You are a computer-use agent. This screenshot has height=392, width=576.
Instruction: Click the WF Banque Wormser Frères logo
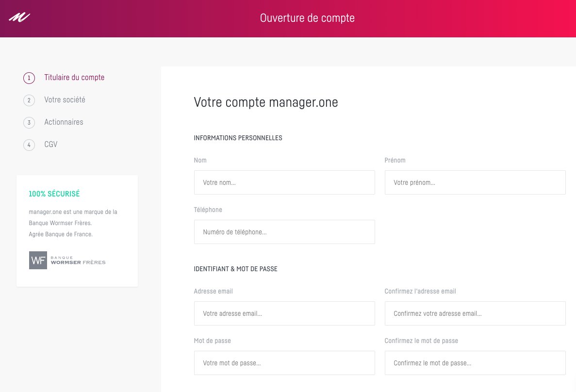pos(67,260)
